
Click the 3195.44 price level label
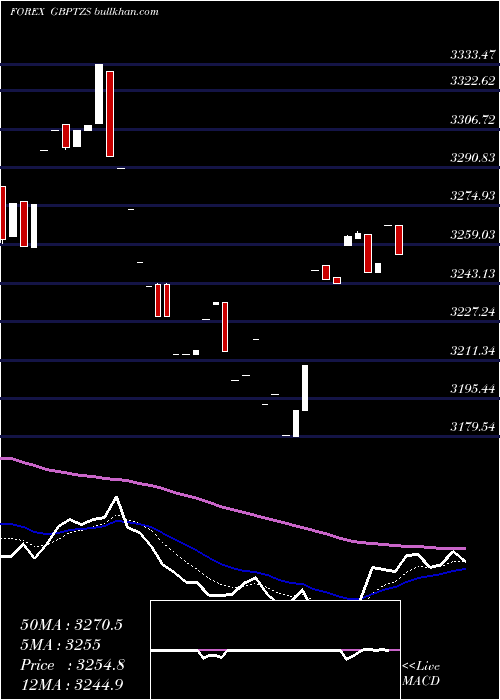(473, 389)
